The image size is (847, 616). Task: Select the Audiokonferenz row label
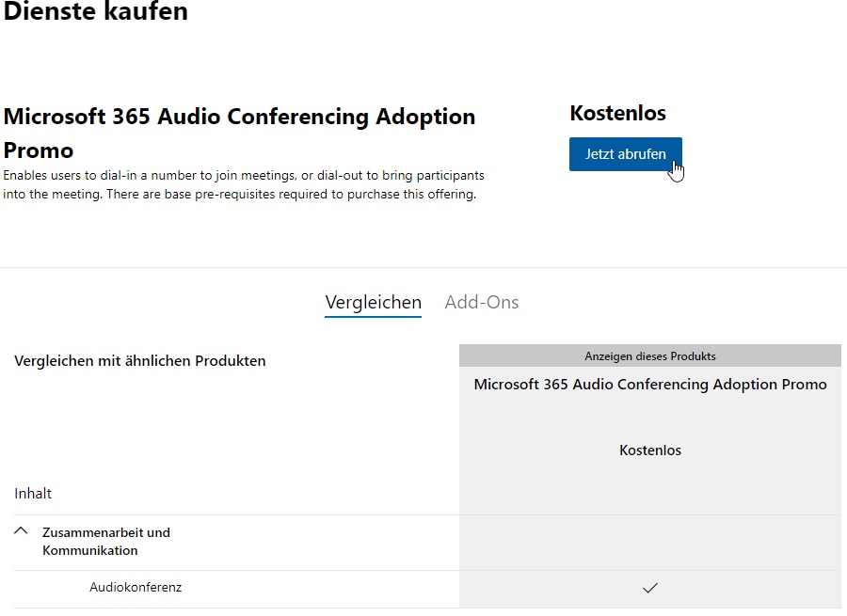pos(136,588)
